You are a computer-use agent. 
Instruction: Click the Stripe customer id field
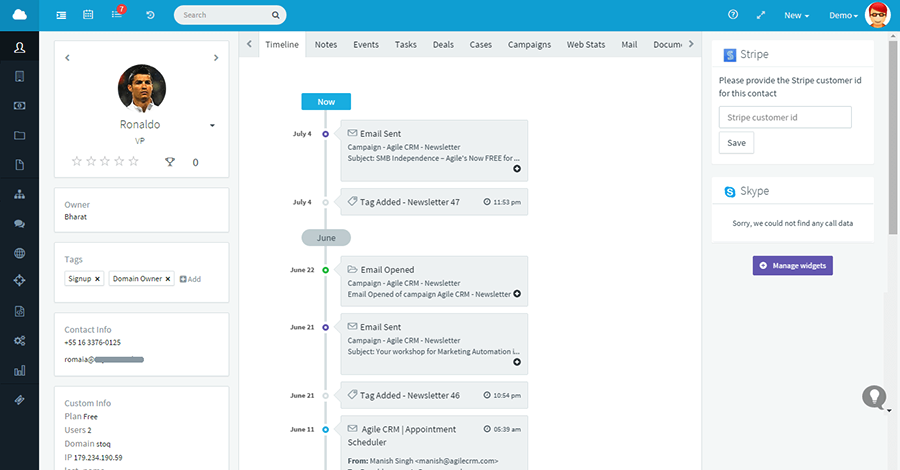pyautogui.click(x=784, y=117)
